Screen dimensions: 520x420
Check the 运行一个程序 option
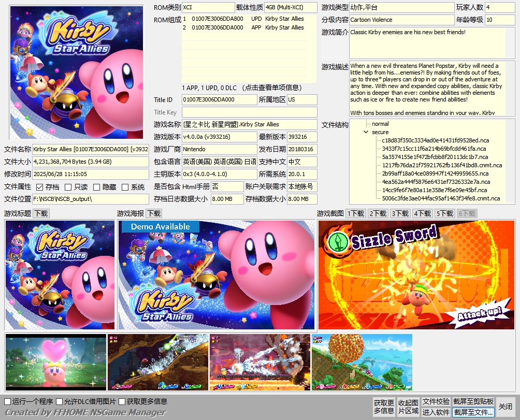coord(8,401)
